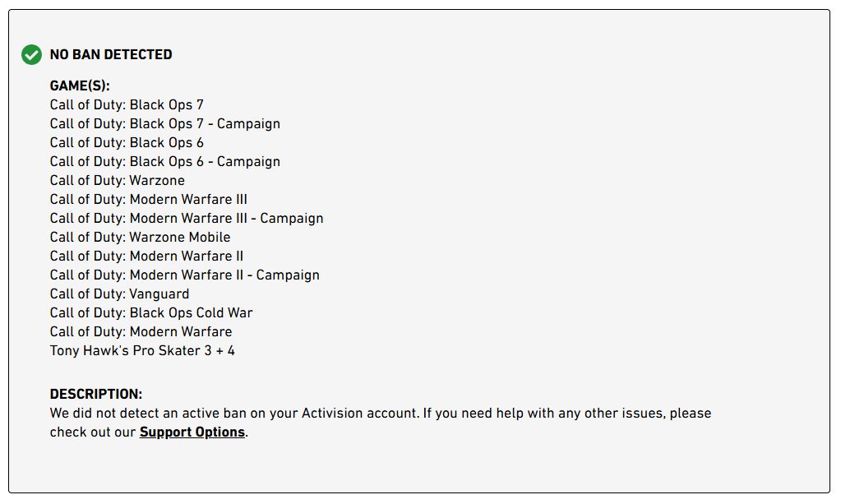Select Black Ops 7 - Campaign entry
The width and height of the screenshot is (841, 504).
coord(164,124)
